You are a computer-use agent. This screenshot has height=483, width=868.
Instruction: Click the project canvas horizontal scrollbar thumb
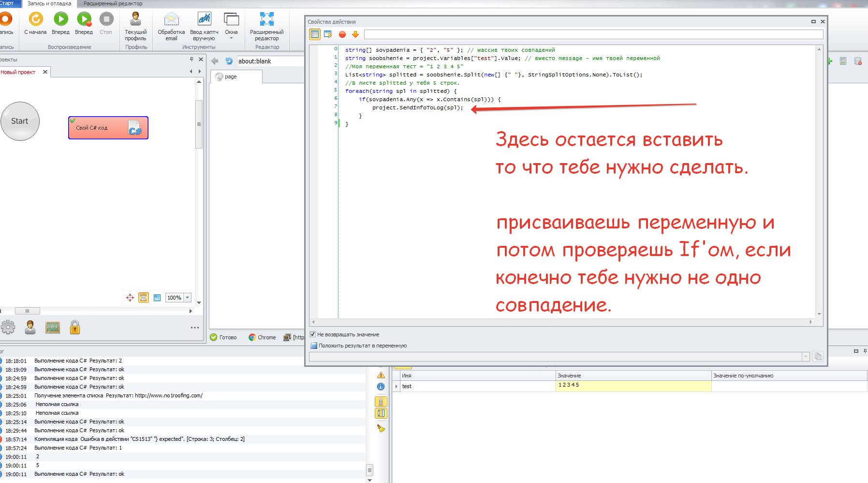(x=28, y=311)
